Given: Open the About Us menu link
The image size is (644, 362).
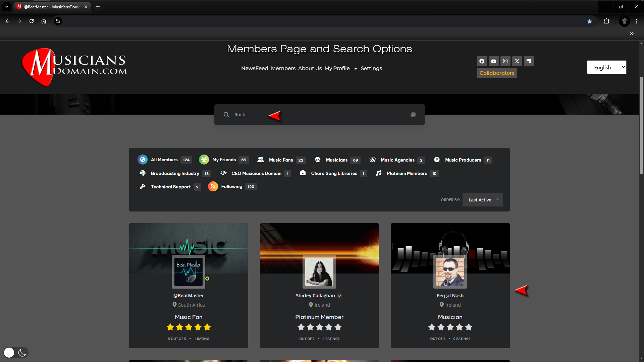Looking at the screenshot, I should (x=310, y=68).
